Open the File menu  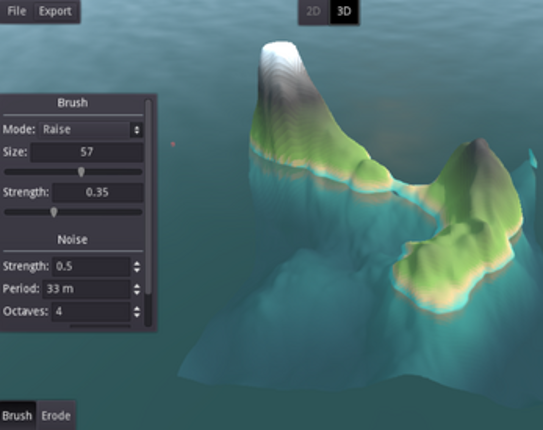[16, 11]
